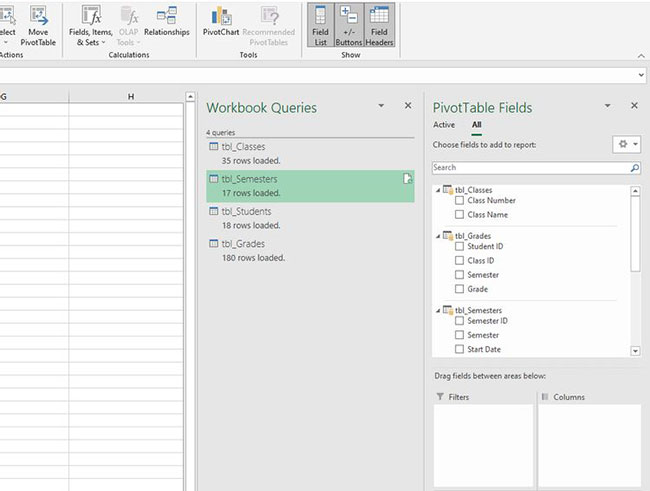
Task: Click the field list scrollbar thumb
Action: point(635,233)
